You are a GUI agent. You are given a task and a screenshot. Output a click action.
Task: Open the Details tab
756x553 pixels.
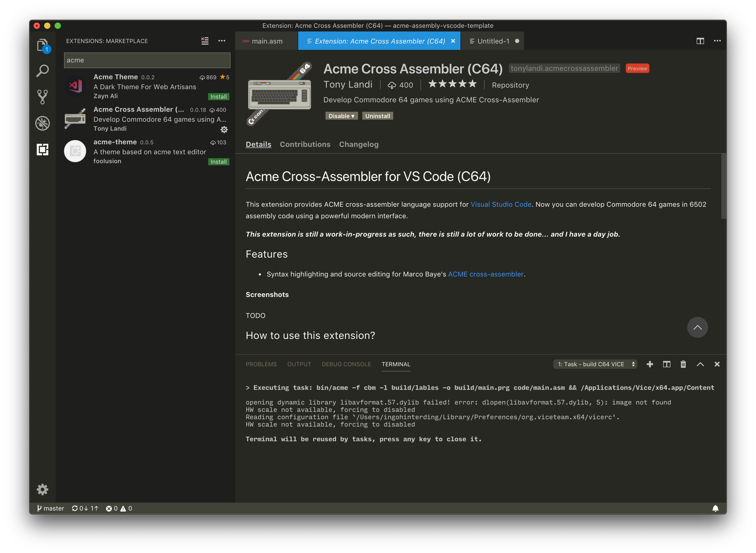tap(258, 144)
